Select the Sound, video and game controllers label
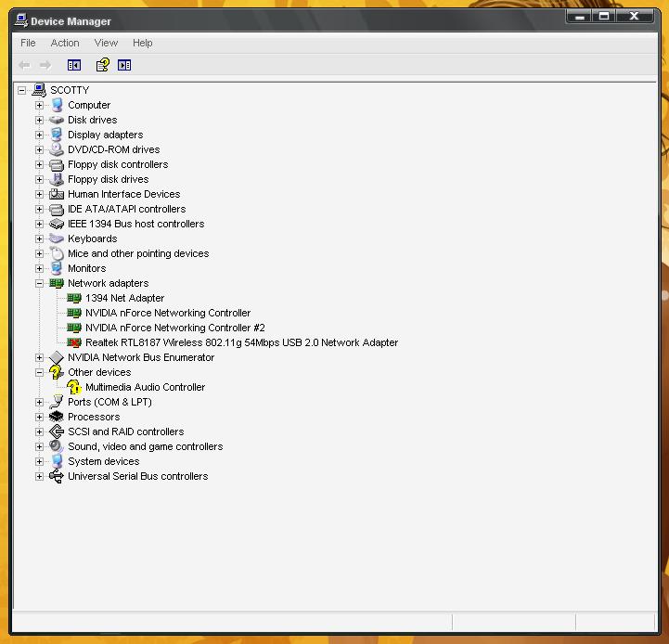Image resolution: width=669 pixels, height=644 pixels. tap(145, 446)
